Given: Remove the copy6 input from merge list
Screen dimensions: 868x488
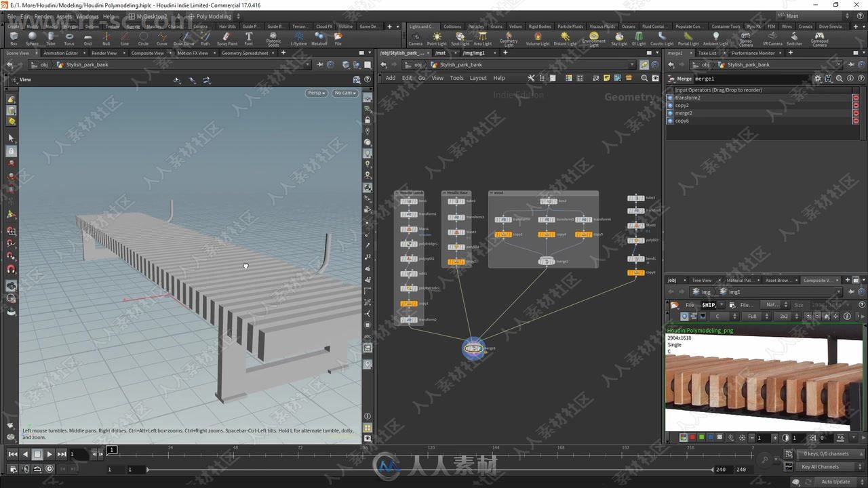Looking at the screenshot, I should pos(855,121).
